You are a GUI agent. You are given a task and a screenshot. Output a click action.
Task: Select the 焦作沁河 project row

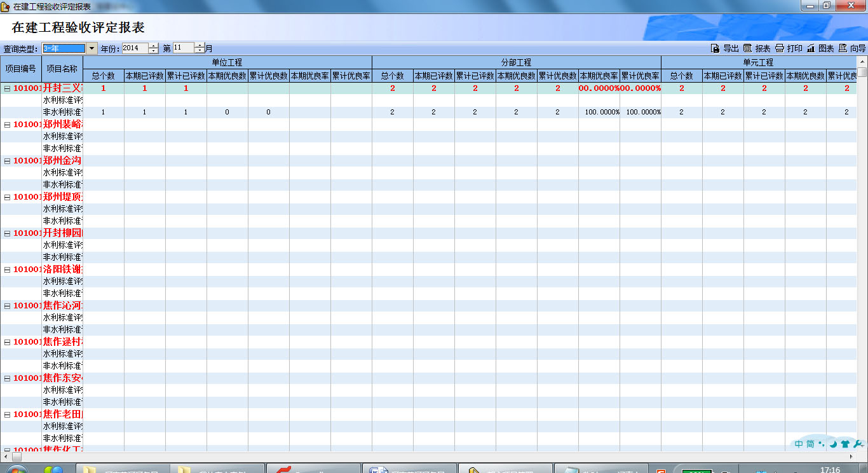(x=62, y=306)
